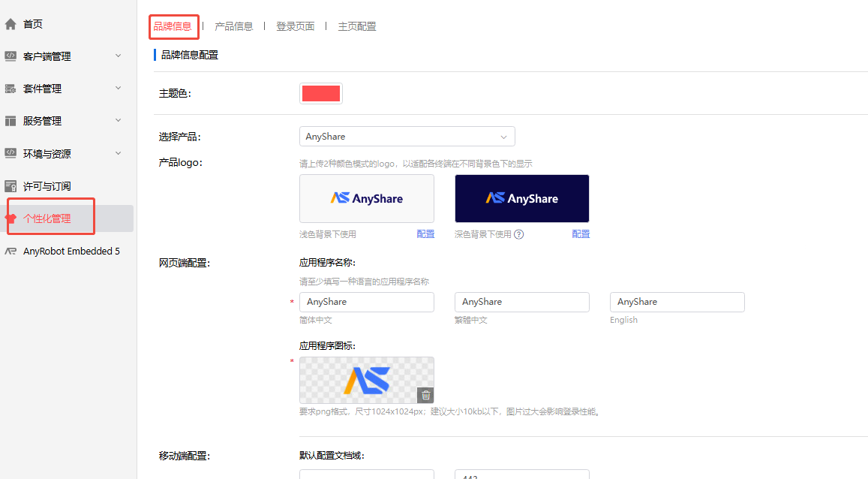Click the AnyRobot Embedded 5 logo icon

11,252
